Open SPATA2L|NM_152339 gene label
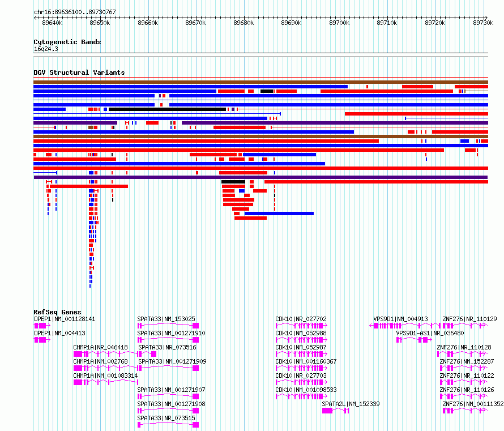The width and height of the screenshot is (504, 431). pyautogui.click(x=351, y=404)
